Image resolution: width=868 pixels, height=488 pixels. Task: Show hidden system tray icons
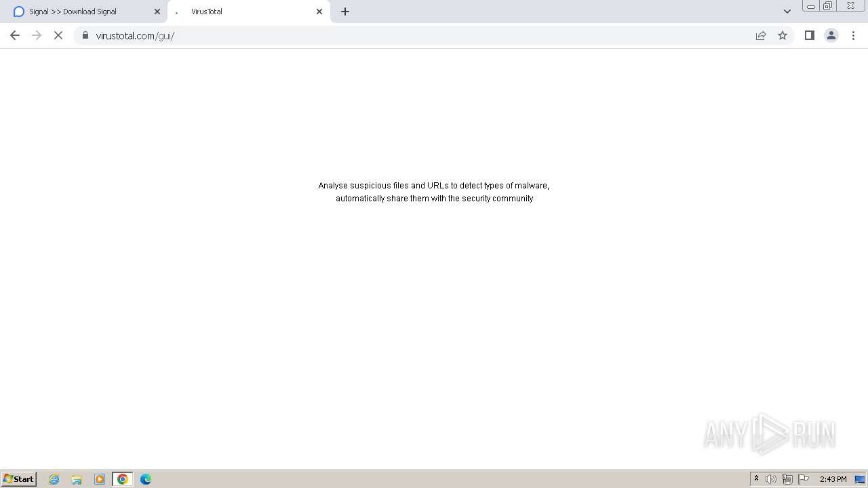757,479
